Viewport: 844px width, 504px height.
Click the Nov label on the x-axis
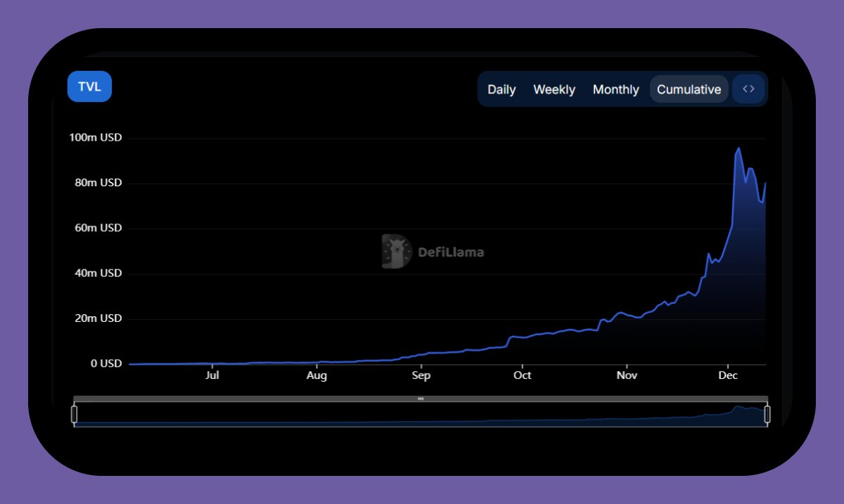[x=626, y=375]
